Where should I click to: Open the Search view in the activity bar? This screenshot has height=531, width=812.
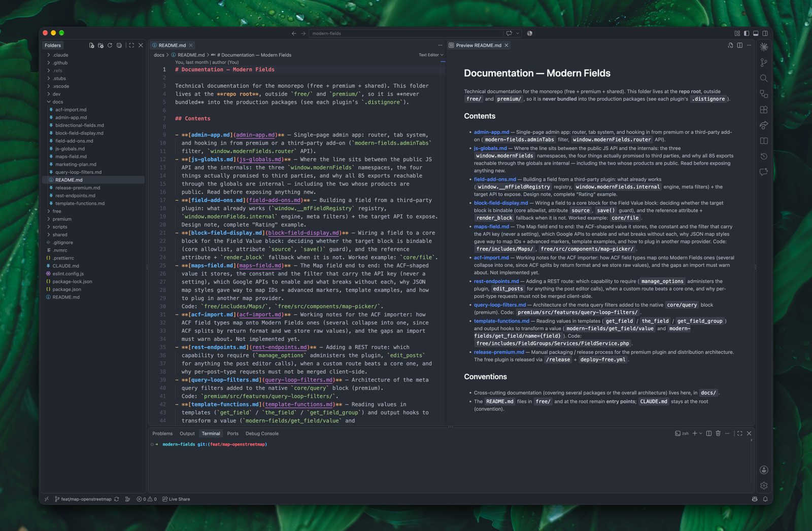tap(764, 78)
